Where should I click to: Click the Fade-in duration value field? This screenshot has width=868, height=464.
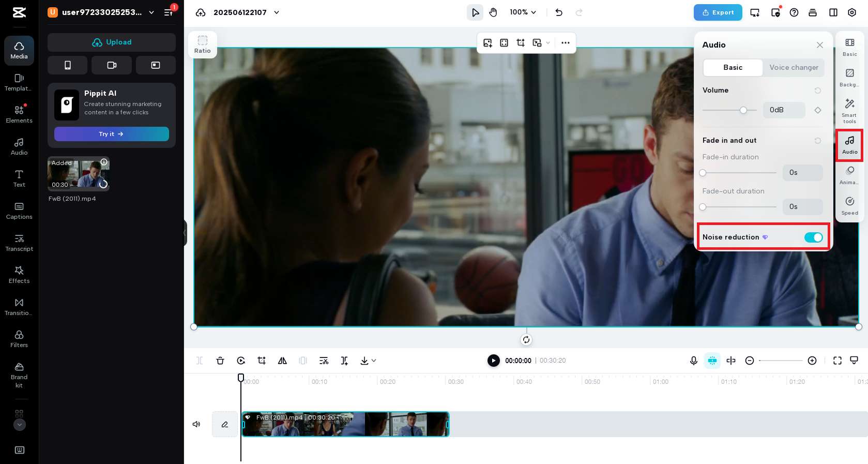tap(802, 173)
